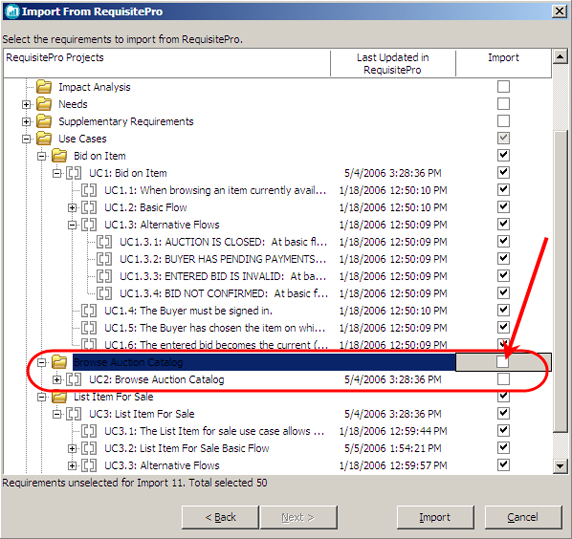
Task: Click requirement icon beside UC1.3: Alternative Flows
Action: pyautogui.click(x=89, y=225)
